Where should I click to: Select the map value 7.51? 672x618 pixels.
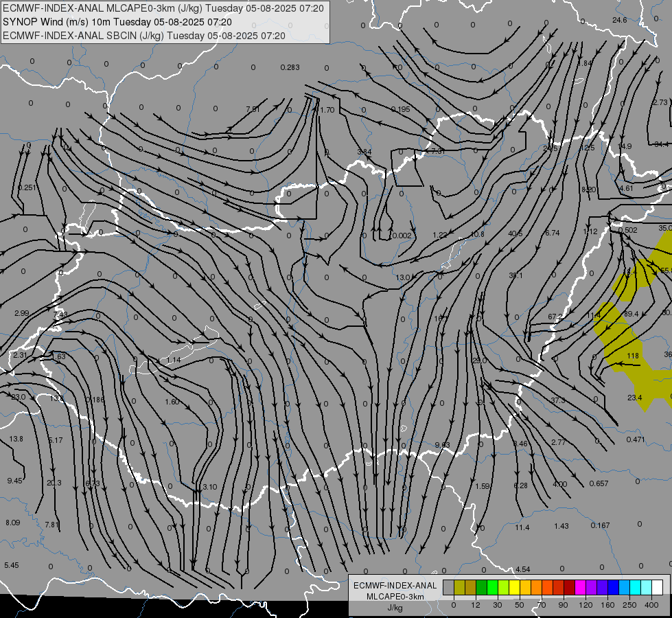(x=253, y=109)
